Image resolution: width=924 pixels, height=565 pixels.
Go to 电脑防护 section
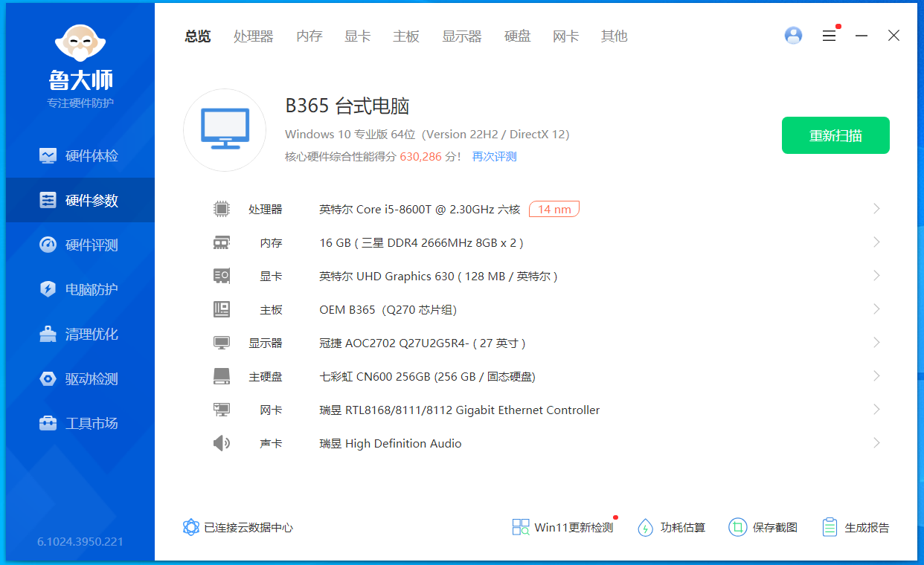coord(80,289)
